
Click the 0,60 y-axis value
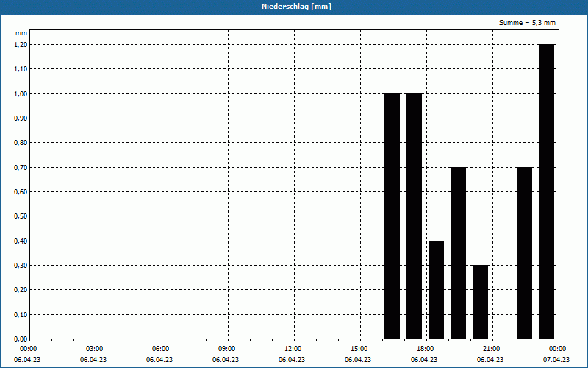(21, 192)
